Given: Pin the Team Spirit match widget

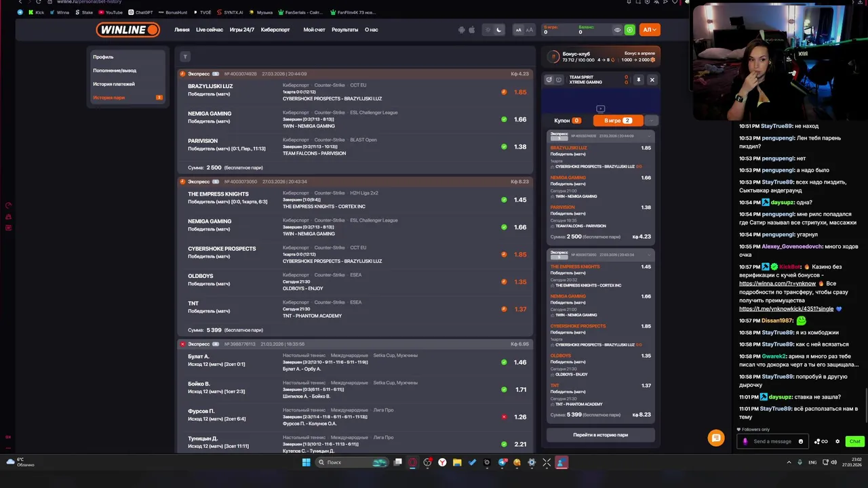Looking at the screenshot, I should tap(638, 80).
